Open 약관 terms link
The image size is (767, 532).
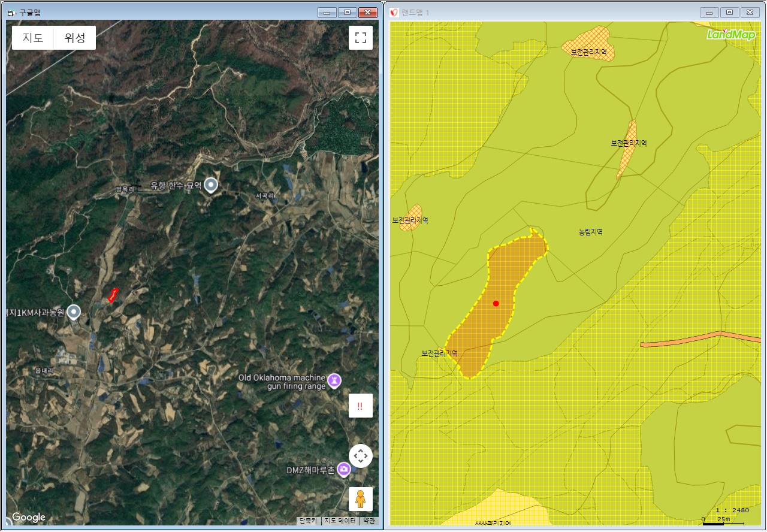pos(369,521)
